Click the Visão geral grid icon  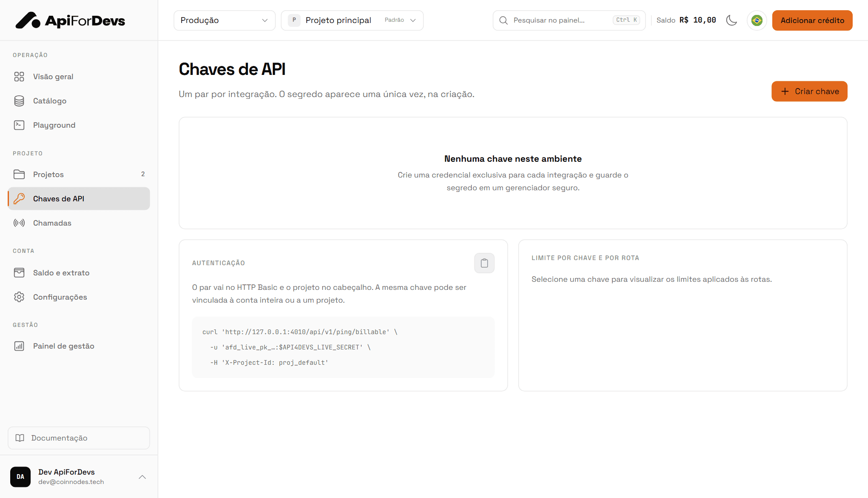coord(19,77)
